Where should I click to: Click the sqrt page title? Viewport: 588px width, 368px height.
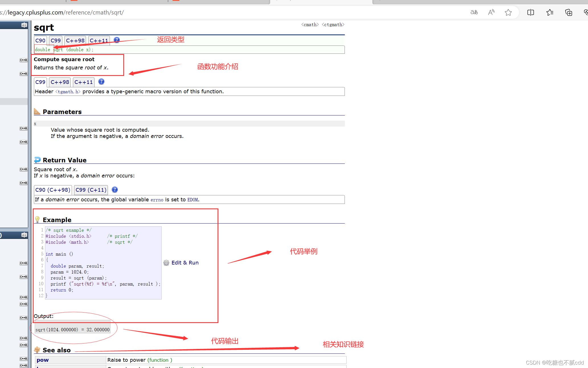pyautogui.click(x=44, y=28)
